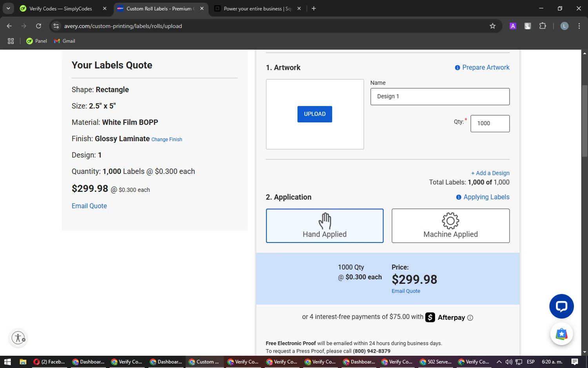Open the Chrome profile avatar
This screenshot has width=588, height=368.
coord(564,26)
